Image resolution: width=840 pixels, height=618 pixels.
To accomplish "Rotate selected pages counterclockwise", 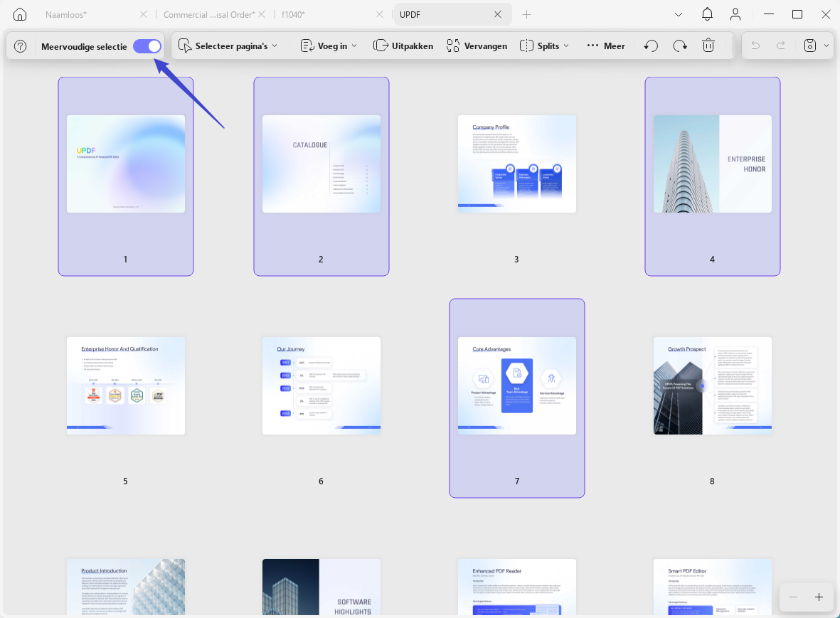I will (651, 46).
